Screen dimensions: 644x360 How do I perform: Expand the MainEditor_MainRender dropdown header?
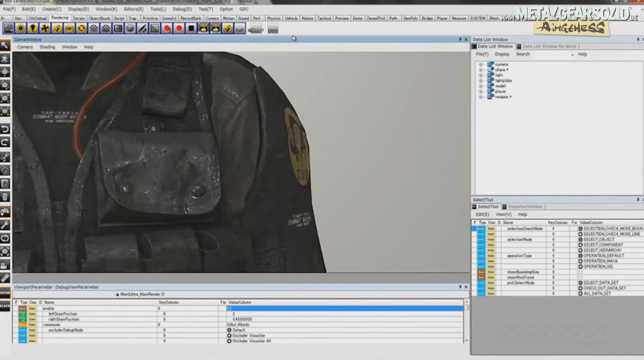[x=140, y=294]
